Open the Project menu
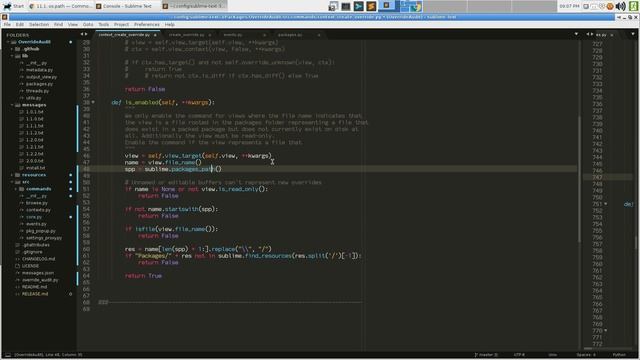The width and height of the screenshot is (640, 360). [x=121, y=24]
